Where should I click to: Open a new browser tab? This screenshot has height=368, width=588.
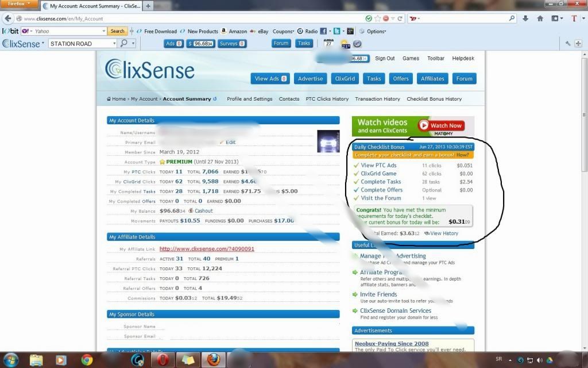(x=148, y=6)
